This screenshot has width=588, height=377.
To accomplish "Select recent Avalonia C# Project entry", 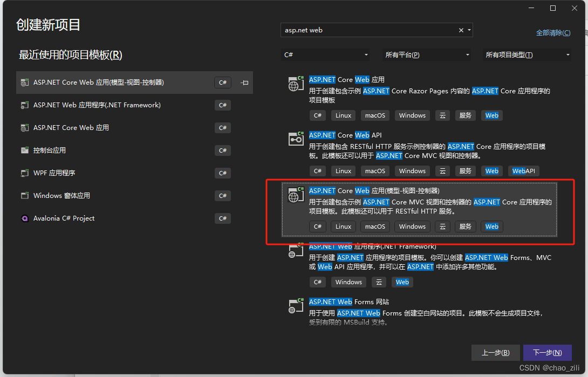I will point(134,218).
